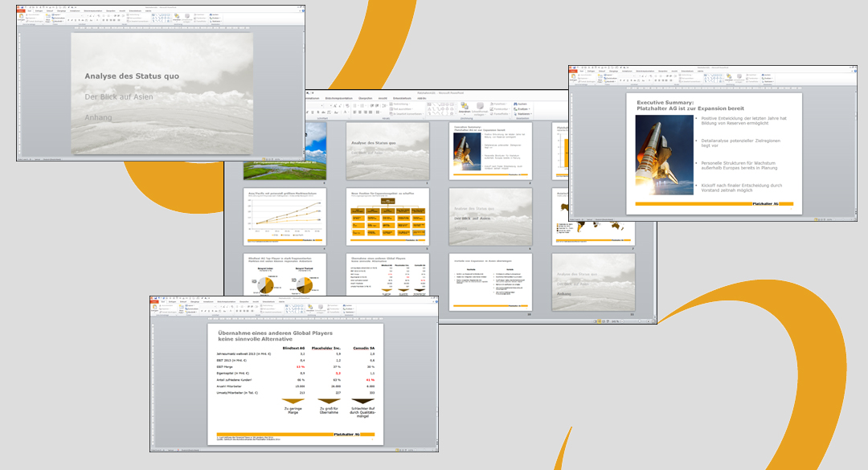
Task: Click Einfügen paste button in Übernahme slide window
Action: click(x=154, y=308)
